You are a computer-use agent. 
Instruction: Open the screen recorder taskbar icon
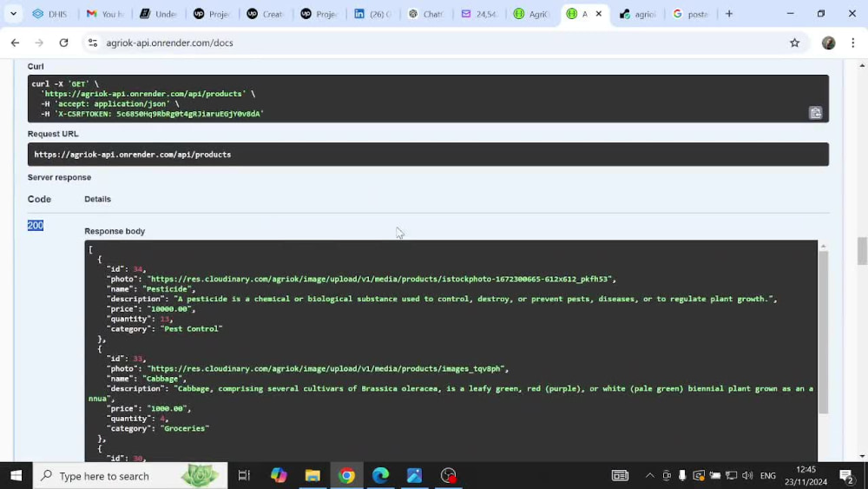449,475
